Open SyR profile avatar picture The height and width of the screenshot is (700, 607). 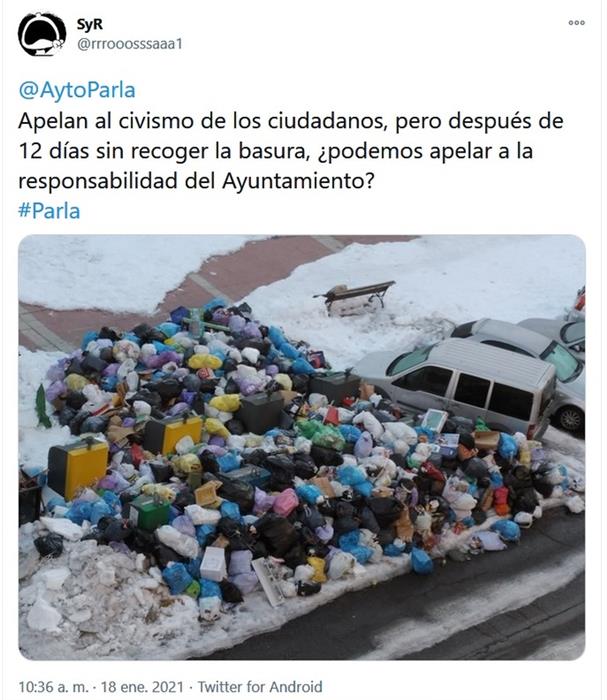pyautogui.click(x=42, y=35)
